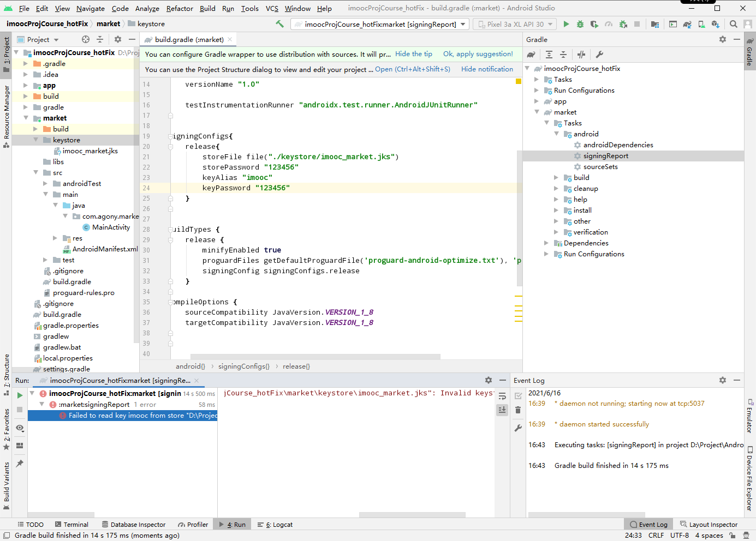Collapse the market module in Project tree
Image resolution: width=756 pixels, height=541 pixels.
[26, 118]
